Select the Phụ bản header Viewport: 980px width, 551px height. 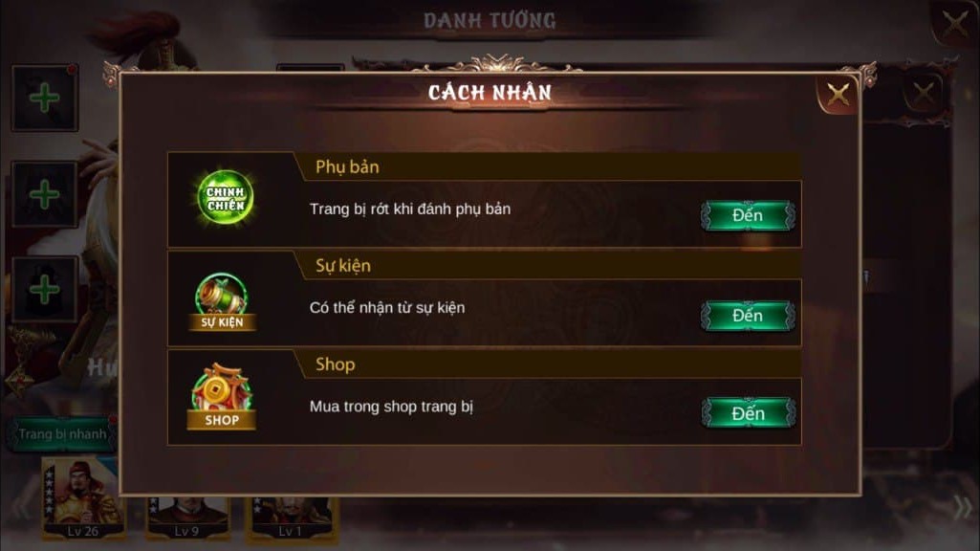pos(347,167)
